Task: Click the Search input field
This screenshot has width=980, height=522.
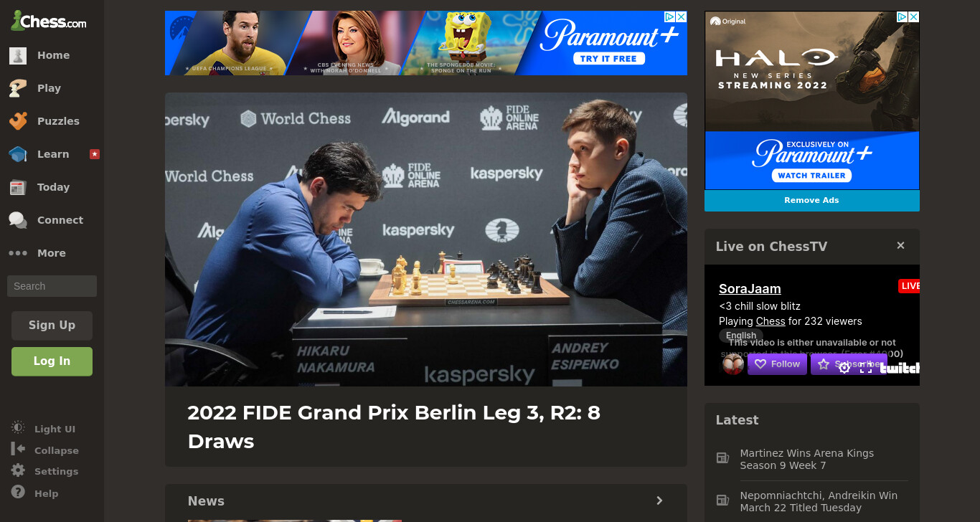Action: coord(52,286)
